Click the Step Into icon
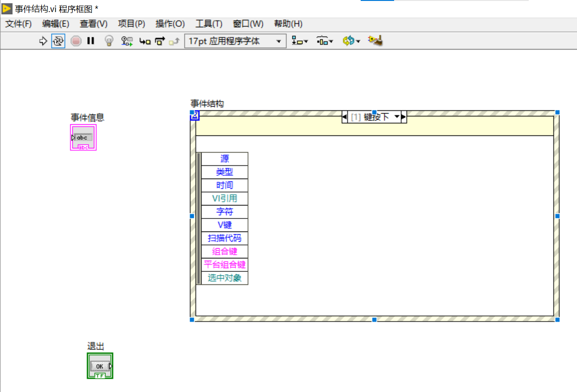This screenshot has width=577, height=392. pos(145,41)
